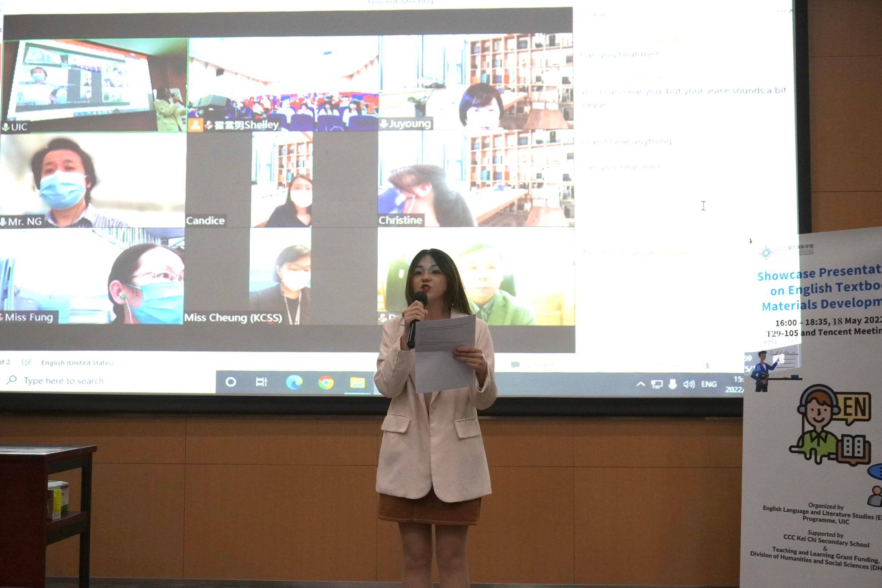Open Task View in the taskbar
The height and width of the screenshot is (588, 882).
click(x=261, y=382)
